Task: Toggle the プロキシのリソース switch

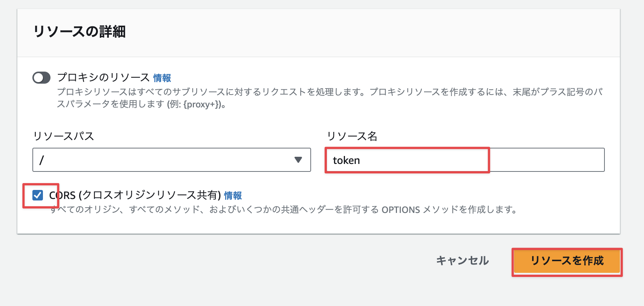Action: 41,78
